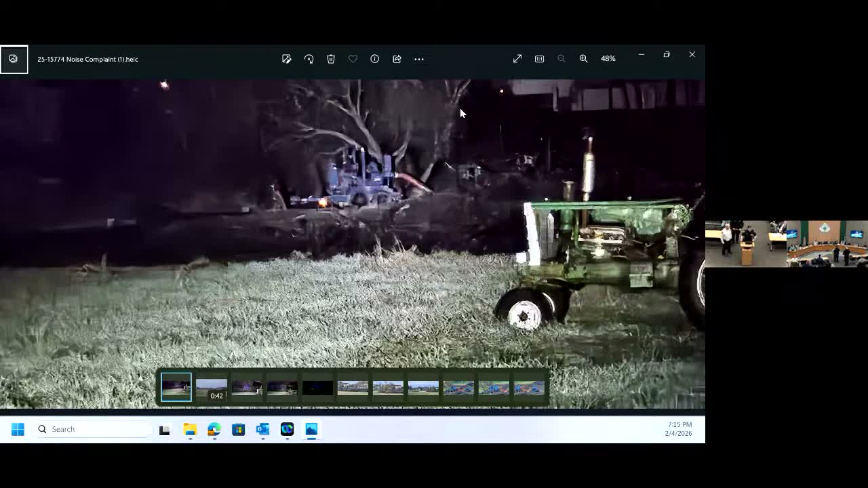Launch File Explorer from the taskbar
The width and height of the screenshot is (868, 488).
tap(190, 429)
